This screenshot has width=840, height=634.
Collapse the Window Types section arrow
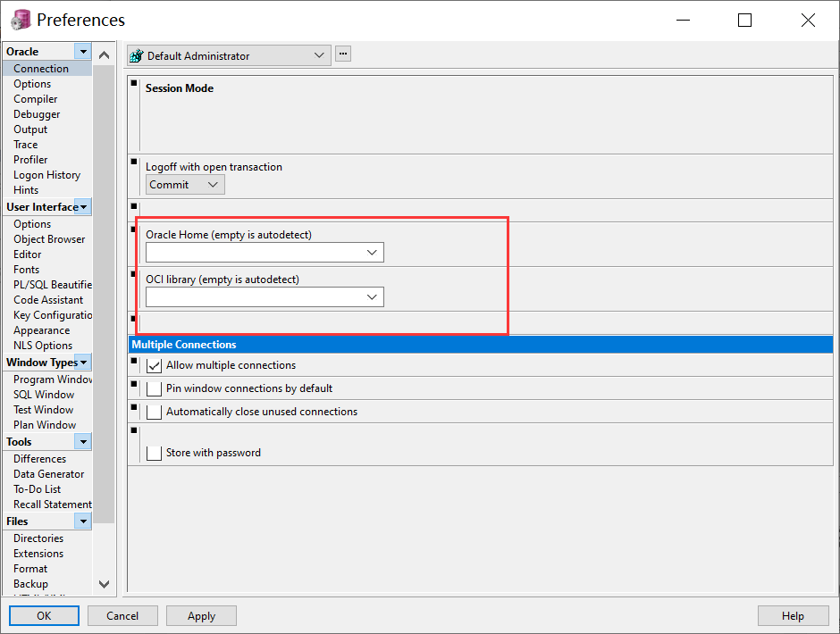point(83,363)
